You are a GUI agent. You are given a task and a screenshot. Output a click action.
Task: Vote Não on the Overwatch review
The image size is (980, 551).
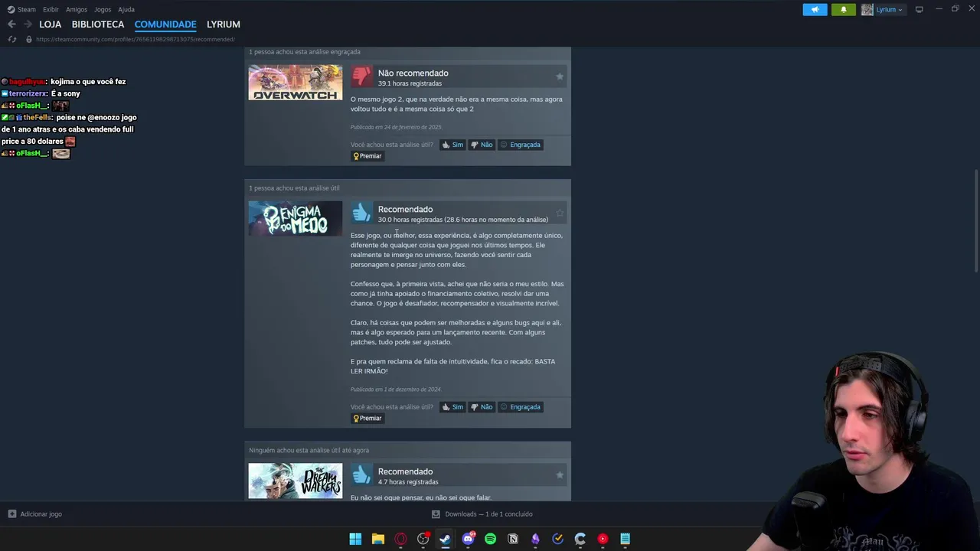coord(482,145)
